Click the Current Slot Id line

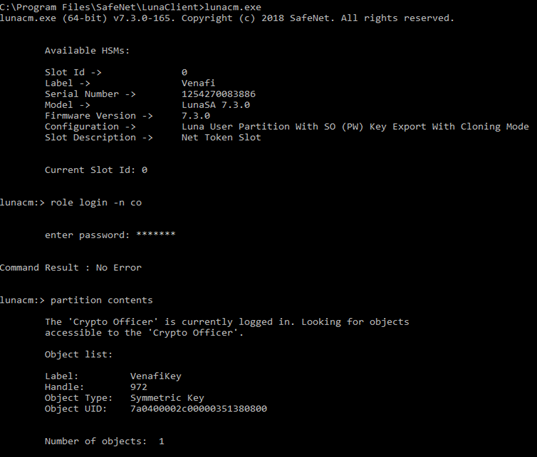coord(96,170)
